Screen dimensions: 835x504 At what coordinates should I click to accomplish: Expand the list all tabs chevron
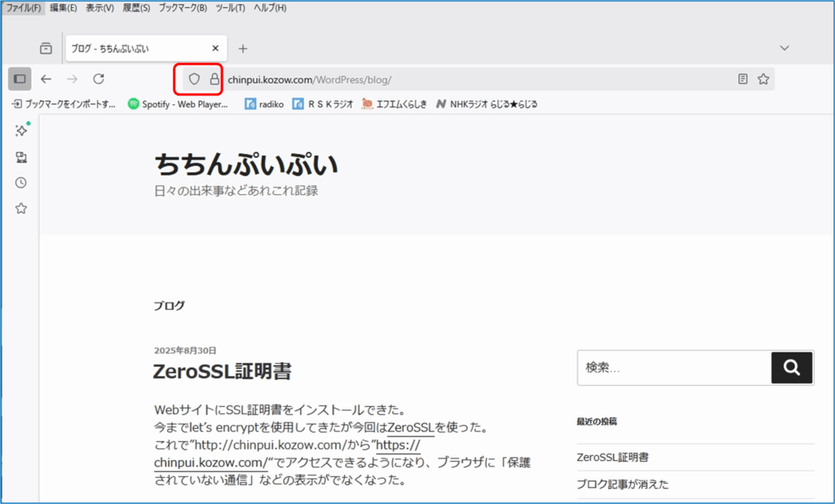784,48
